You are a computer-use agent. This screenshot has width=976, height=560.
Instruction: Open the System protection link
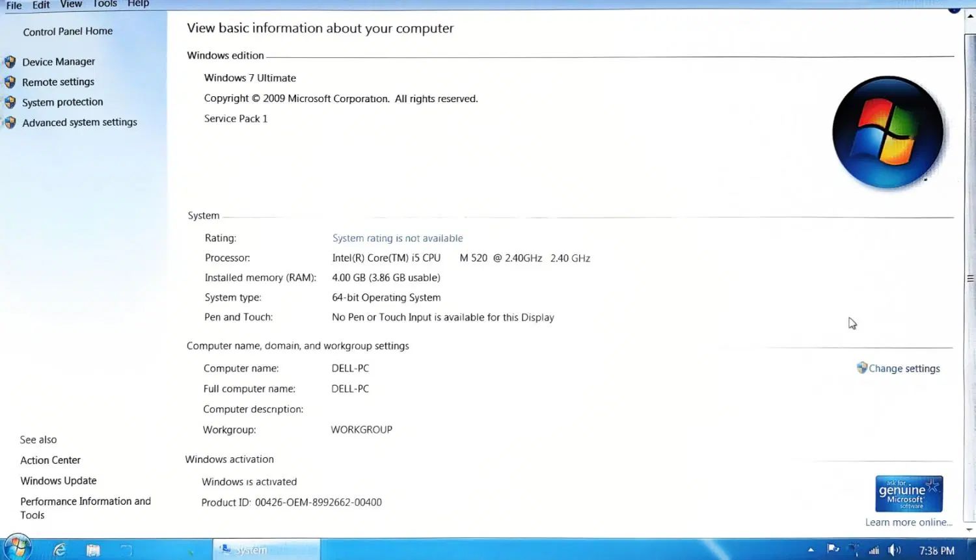62,102
